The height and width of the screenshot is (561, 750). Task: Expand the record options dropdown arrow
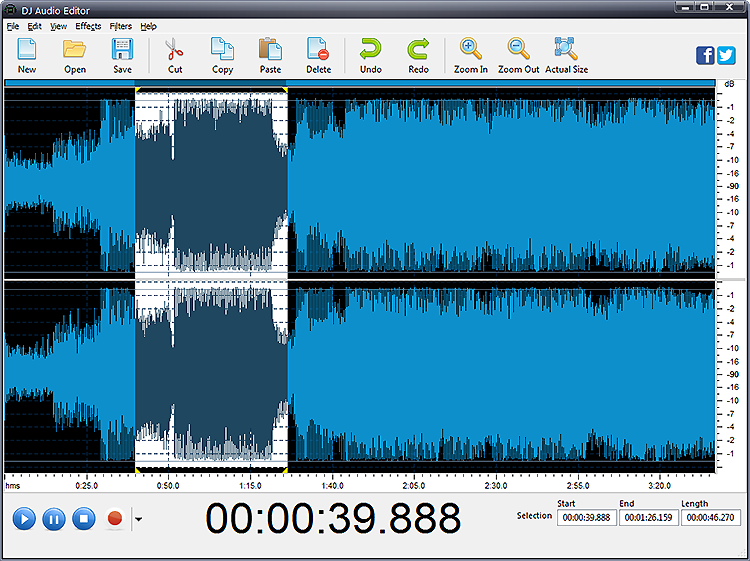tap(138, 519)
